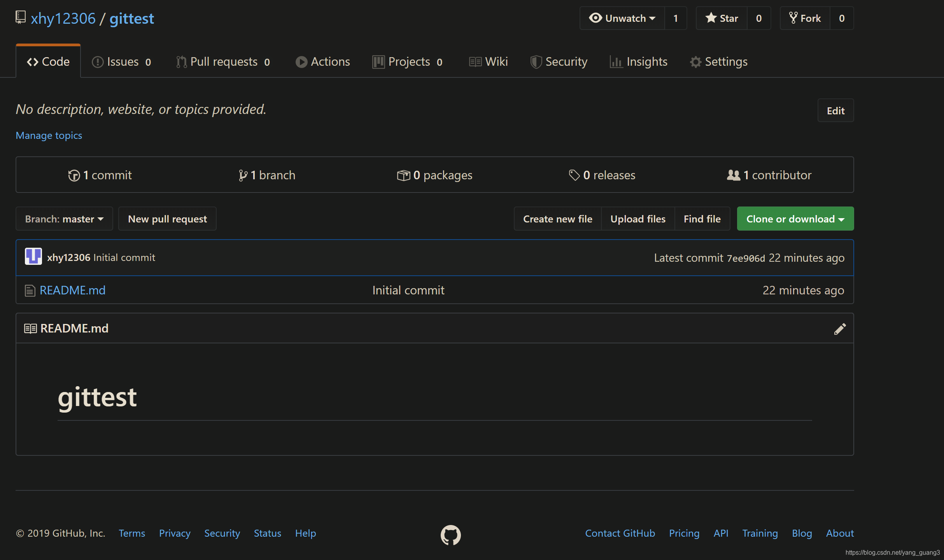Click the repository book icon beside xhy12306
Image resolution: width=944 pixels, height=560 pixels.
click(21, 17)
